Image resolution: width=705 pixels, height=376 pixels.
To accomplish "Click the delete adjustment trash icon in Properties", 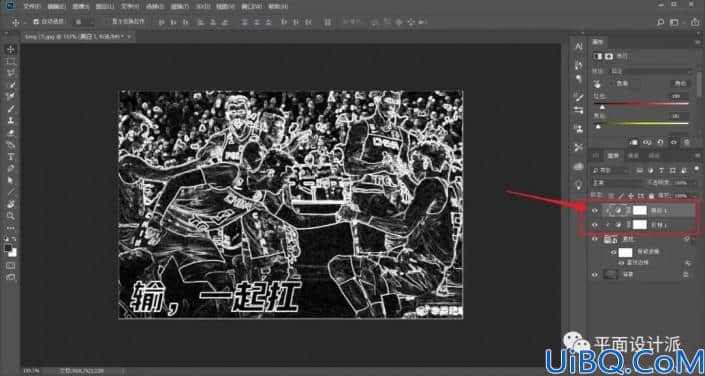I will tap(687, 142).
